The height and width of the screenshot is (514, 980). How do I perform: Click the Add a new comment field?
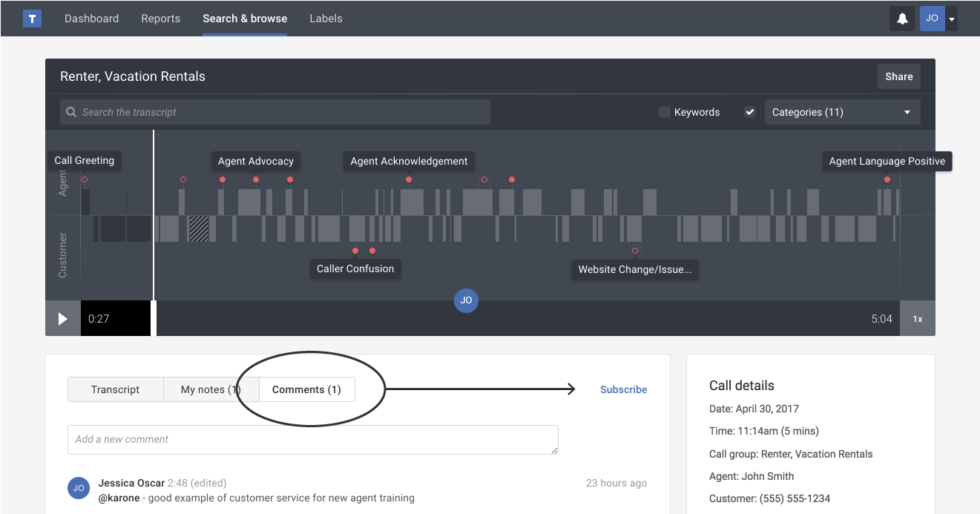click(x=312, y=439)
